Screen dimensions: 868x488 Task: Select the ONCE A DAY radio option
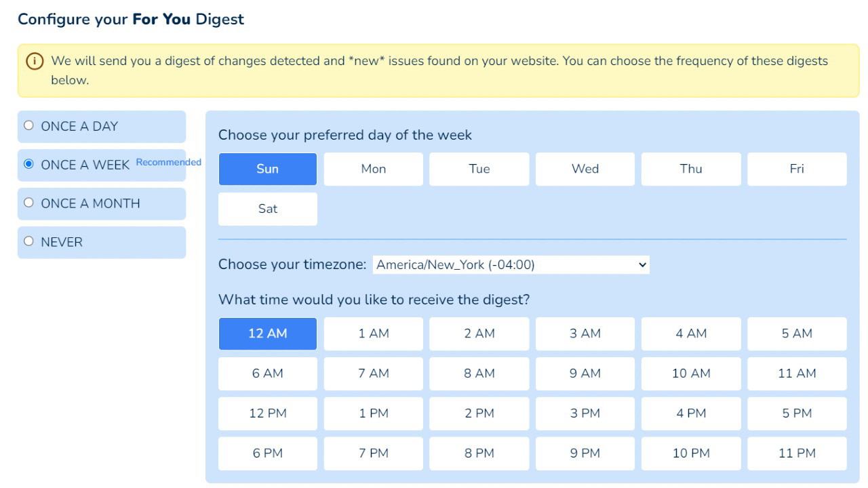click(28, 125)
